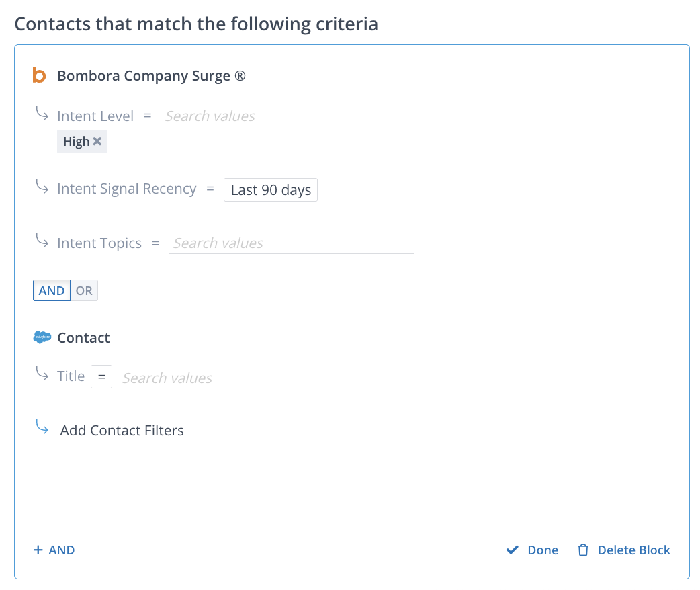
Task: Click Add Contact Filters
Action: coord(122,431)
